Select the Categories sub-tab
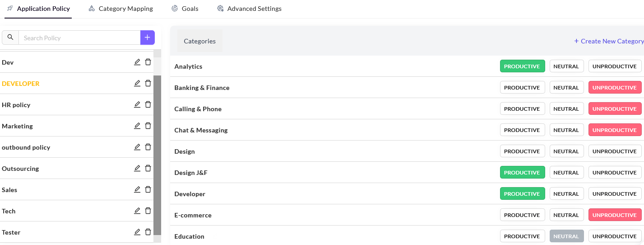Viewport: 644px width, 245px height. pos(200,41)
